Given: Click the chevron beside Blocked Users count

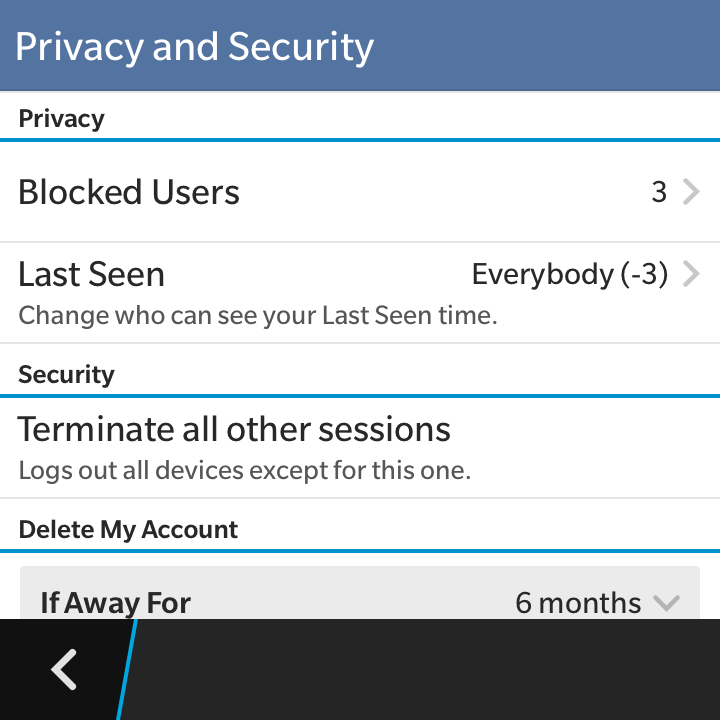Looking at the screenshot, I should (691, 192).
